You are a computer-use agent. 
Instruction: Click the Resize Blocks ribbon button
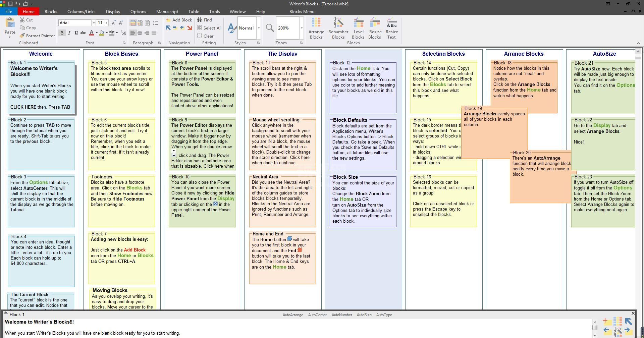point(375,28)
